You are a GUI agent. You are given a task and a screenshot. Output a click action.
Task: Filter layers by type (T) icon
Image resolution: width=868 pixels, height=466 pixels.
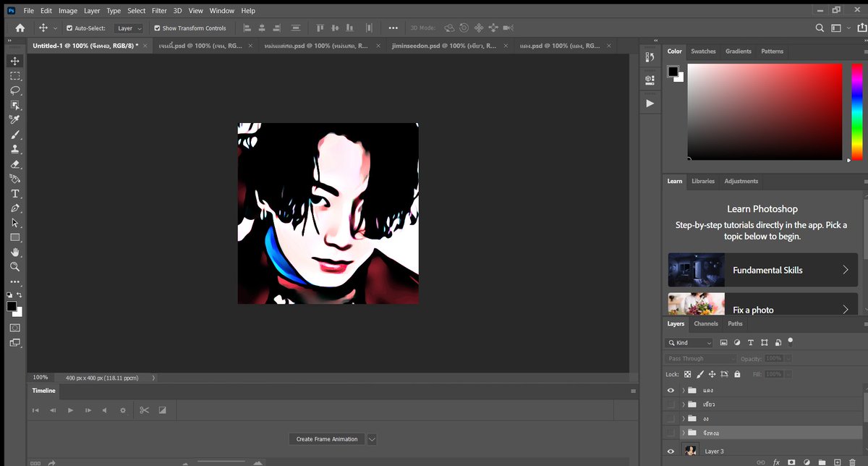(x=750, y=342)
